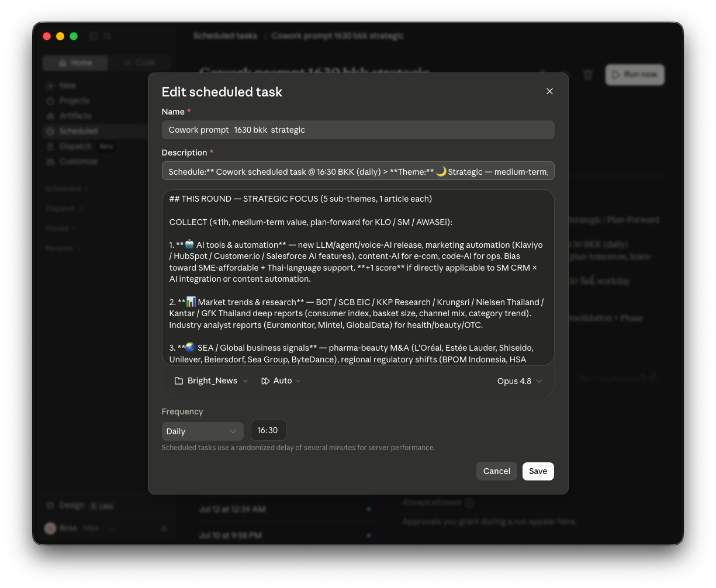This screenshot has width=716, height=588.
Task: Click the Scheduled clock icon in sidebar
Action: tap(50, 131)
